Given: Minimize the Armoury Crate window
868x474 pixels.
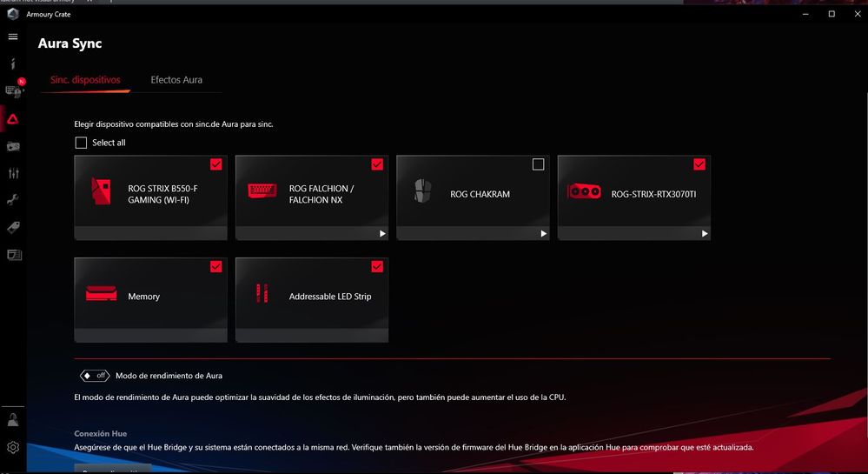Looking at the screenshot, I should (x=805, y=14).
